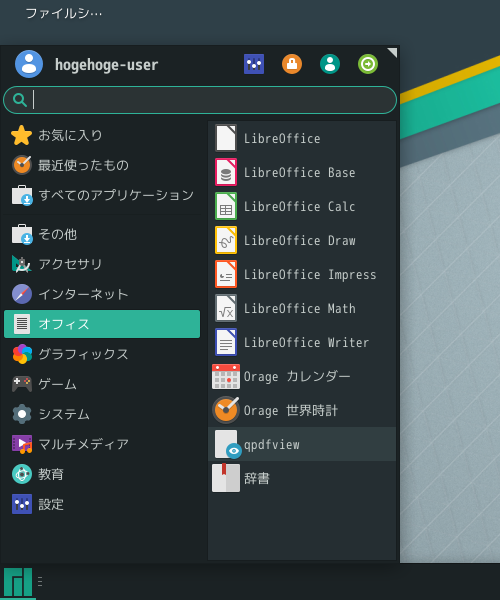The width and height of the screenshot is (500, 600).
Task: Click the Manjaro menu button in the panel
Action: coord(18,582)
